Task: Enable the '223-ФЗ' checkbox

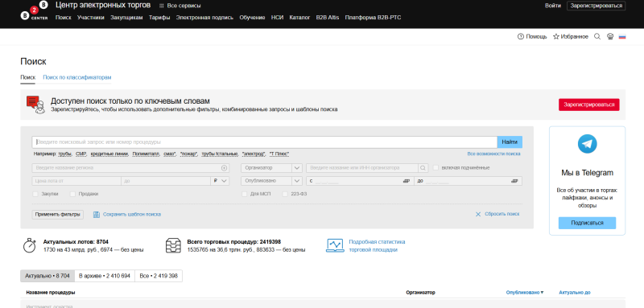Action: [x=285, y=194]
